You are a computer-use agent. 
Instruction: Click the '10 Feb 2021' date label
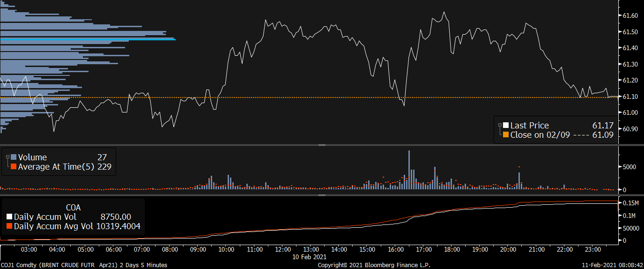point(309,257)
